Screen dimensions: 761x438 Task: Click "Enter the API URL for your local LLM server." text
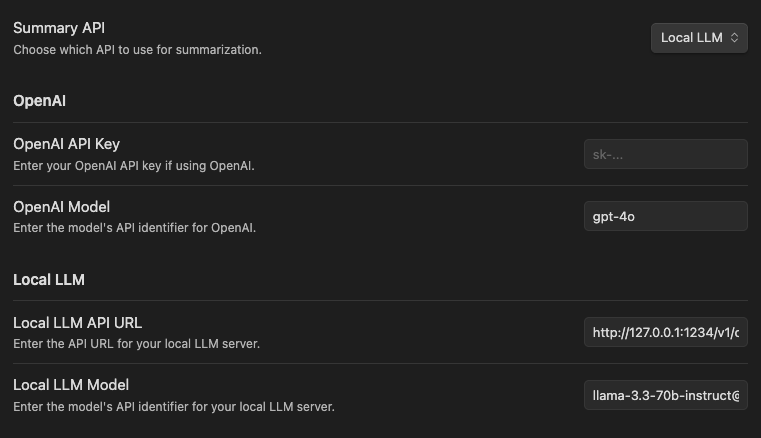pyautogui.click(x=136, y=344)
